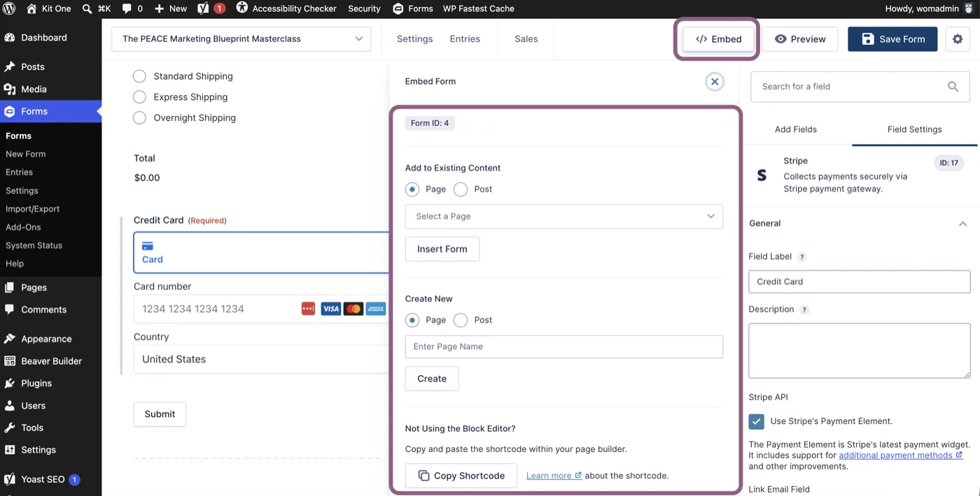Click the Save Form button
This screenshot has height=496, width=980.
[892, 39]
